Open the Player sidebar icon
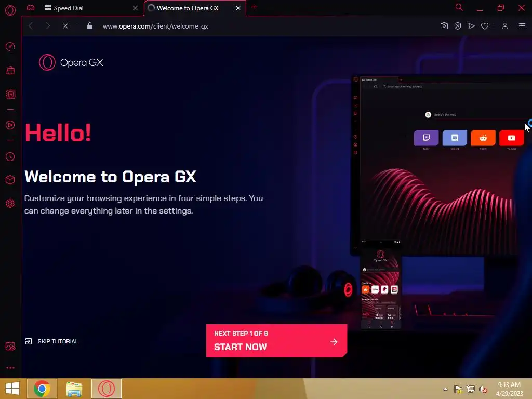 (10, 125)
